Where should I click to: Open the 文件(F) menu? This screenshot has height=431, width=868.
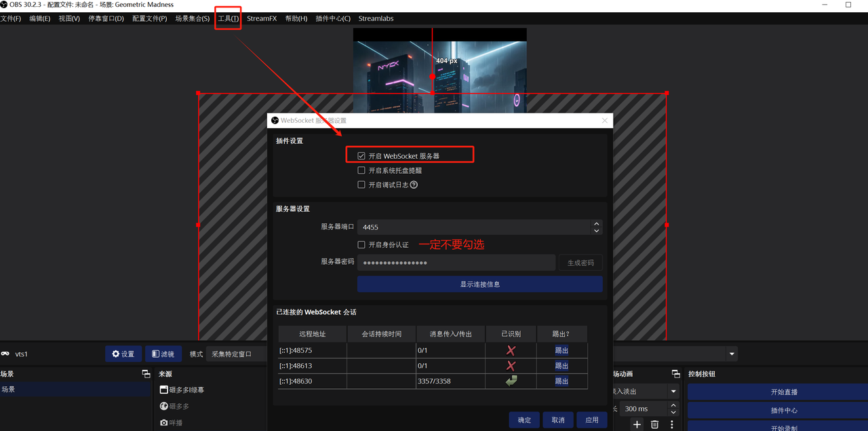pyautogui.click(x=10, y=18)
